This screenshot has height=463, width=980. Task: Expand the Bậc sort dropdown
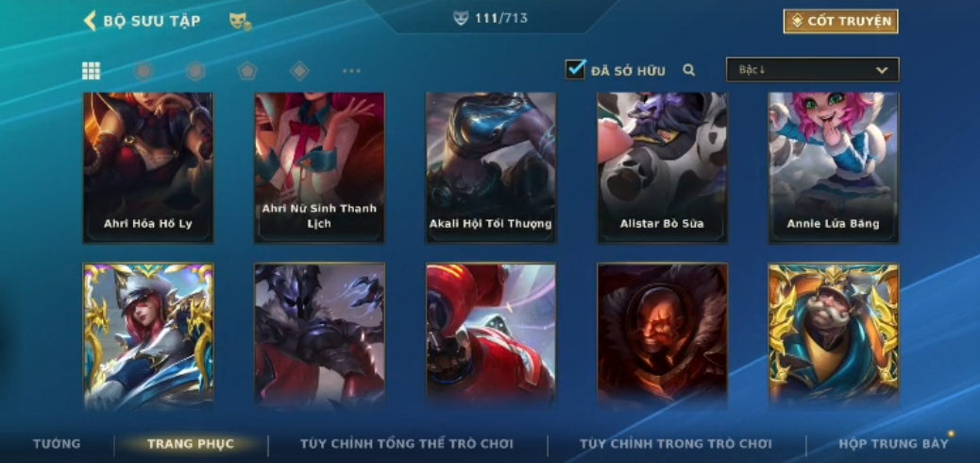812,70
